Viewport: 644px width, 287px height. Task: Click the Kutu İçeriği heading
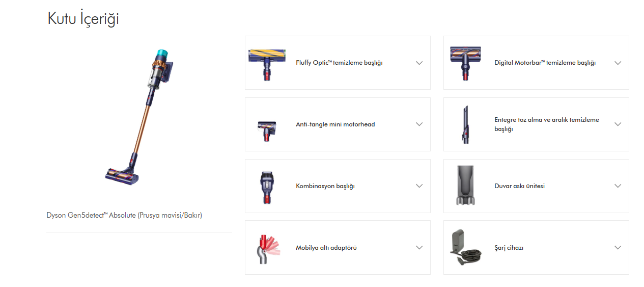click(83, 19)
